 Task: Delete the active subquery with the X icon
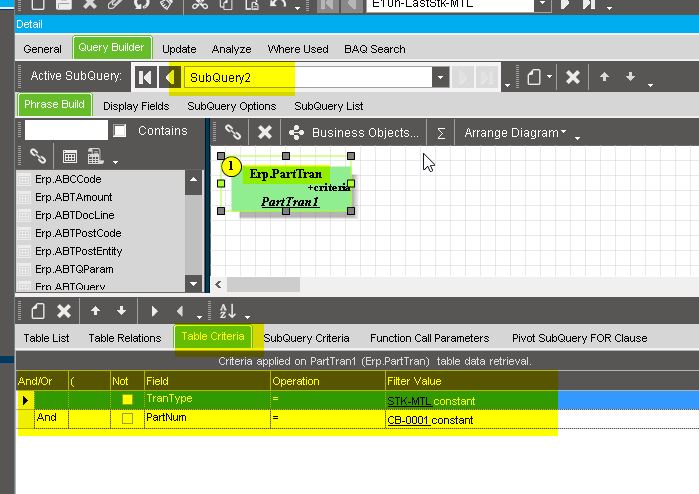pos(573,77)
